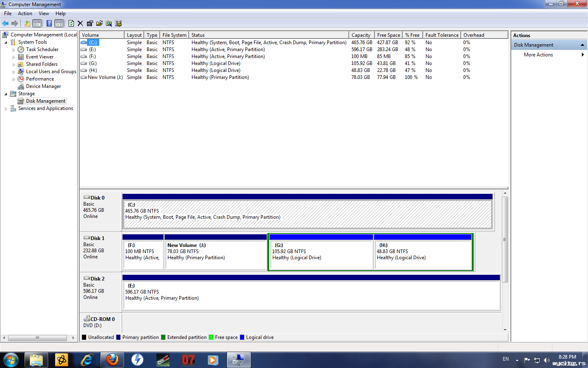588x368 pixels.
Task: Expand the Local Users and Groups node
Action: (x=13, y=72)
